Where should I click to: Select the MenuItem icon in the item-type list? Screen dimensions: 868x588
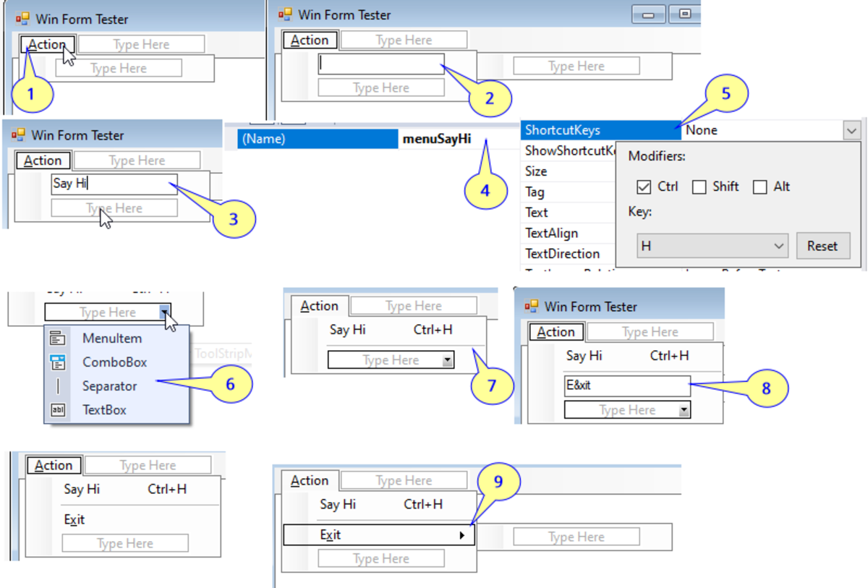tap(59, 338)
